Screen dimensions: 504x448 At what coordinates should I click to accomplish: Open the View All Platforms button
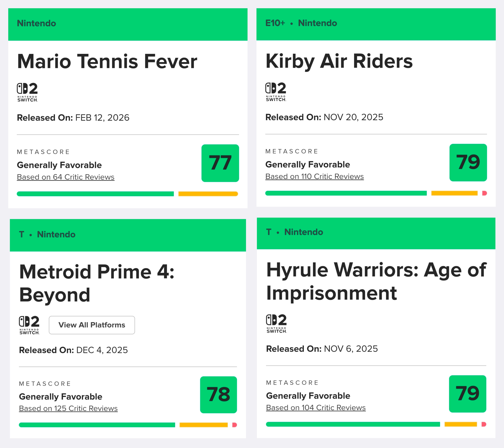click(x=92, y=325)
